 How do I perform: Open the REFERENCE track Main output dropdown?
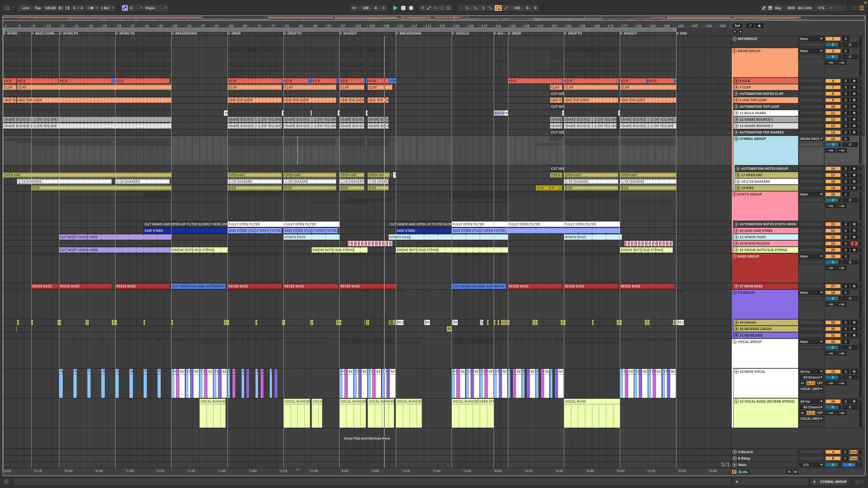coord(811,39)
